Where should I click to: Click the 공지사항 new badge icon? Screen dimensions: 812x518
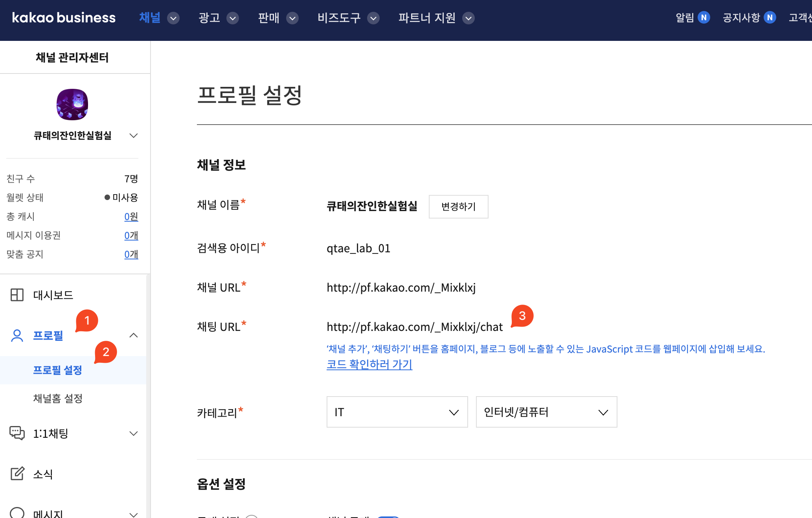[770, 18]
